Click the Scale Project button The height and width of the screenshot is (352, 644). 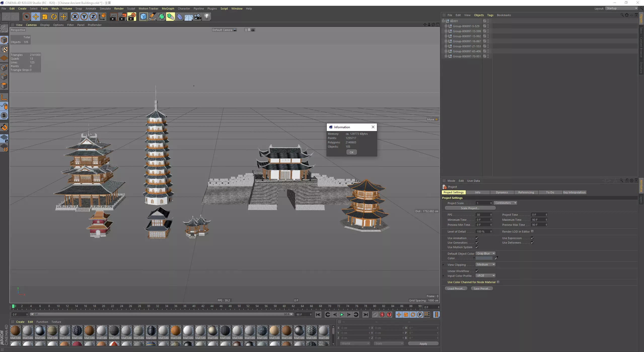pyautogui.click(x=470, y=208)
